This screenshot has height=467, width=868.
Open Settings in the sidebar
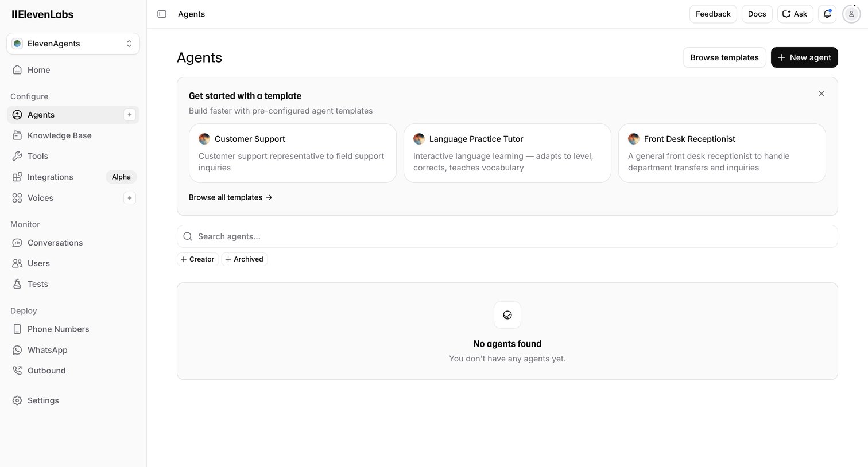[x=73, y=400]
